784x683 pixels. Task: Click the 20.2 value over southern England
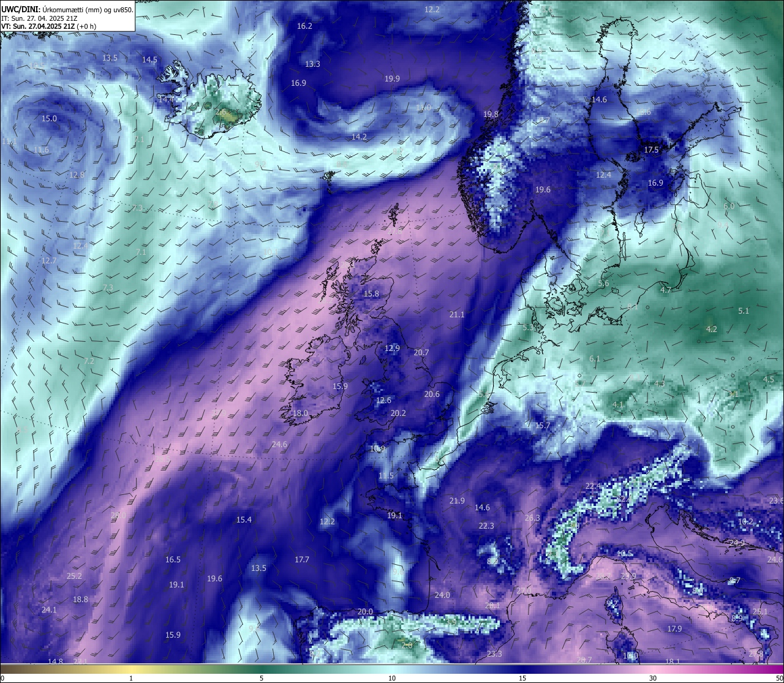398,413
